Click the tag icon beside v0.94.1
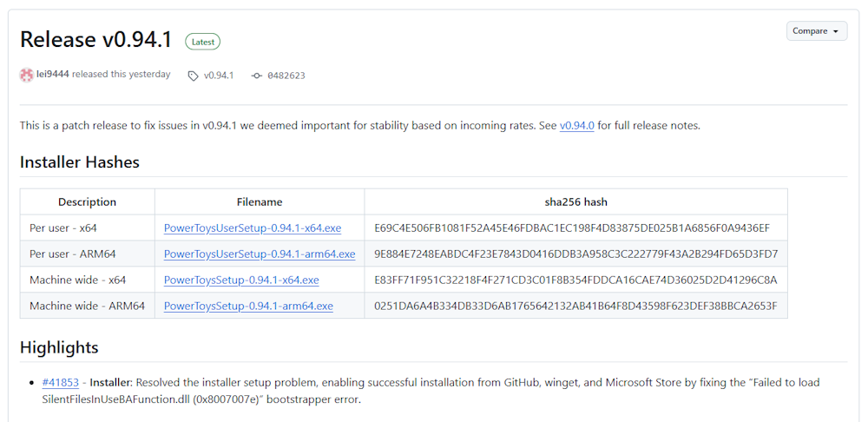Image resolution: width=868 pixels, height=422 pixels. tap(193, 76)
